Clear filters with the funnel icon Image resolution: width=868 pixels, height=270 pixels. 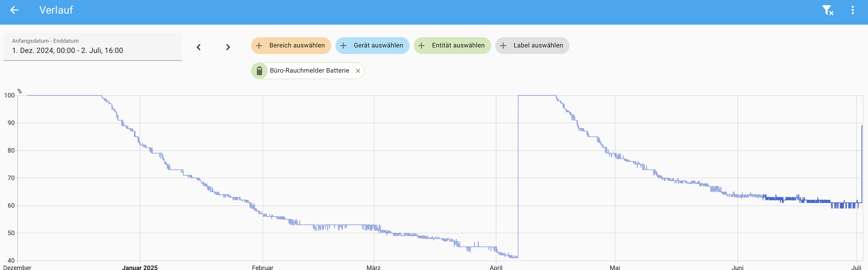[828, 10]
